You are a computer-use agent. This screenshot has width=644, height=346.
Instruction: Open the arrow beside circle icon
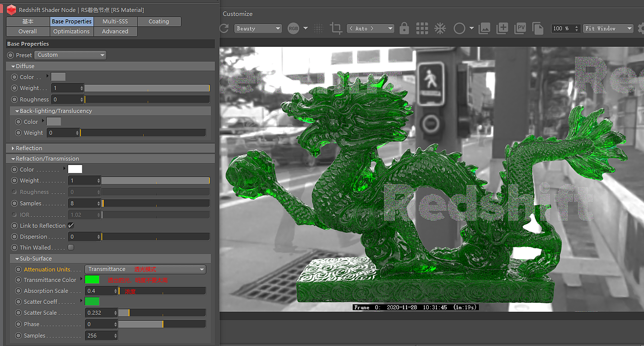471,29
